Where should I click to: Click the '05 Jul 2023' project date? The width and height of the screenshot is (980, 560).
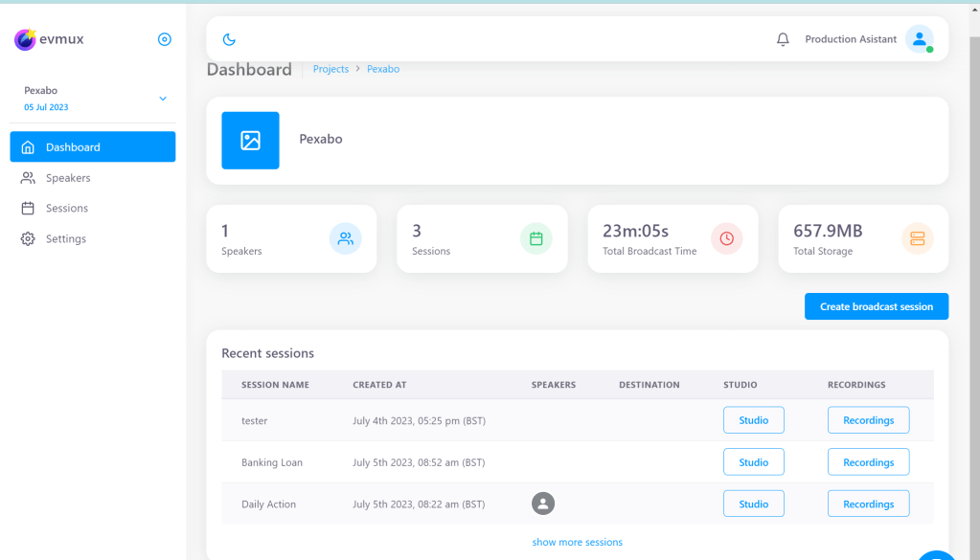pos(46,107)
